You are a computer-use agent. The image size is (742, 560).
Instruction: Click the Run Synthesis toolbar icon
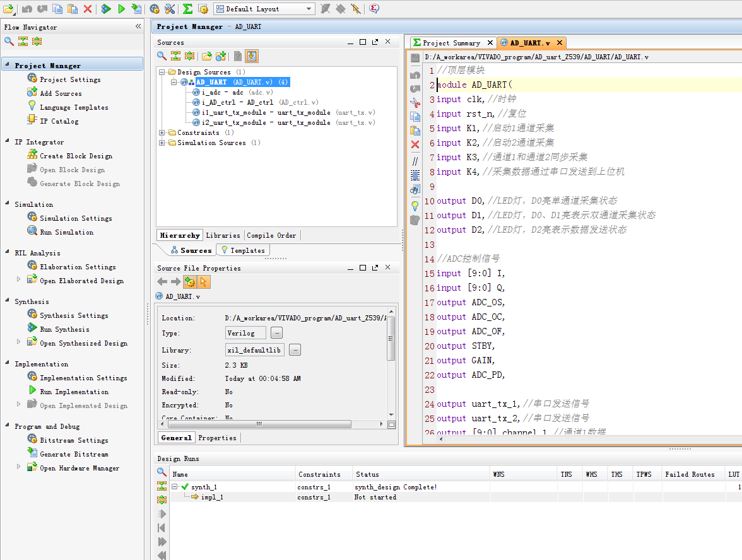click(x=107, y=9)
